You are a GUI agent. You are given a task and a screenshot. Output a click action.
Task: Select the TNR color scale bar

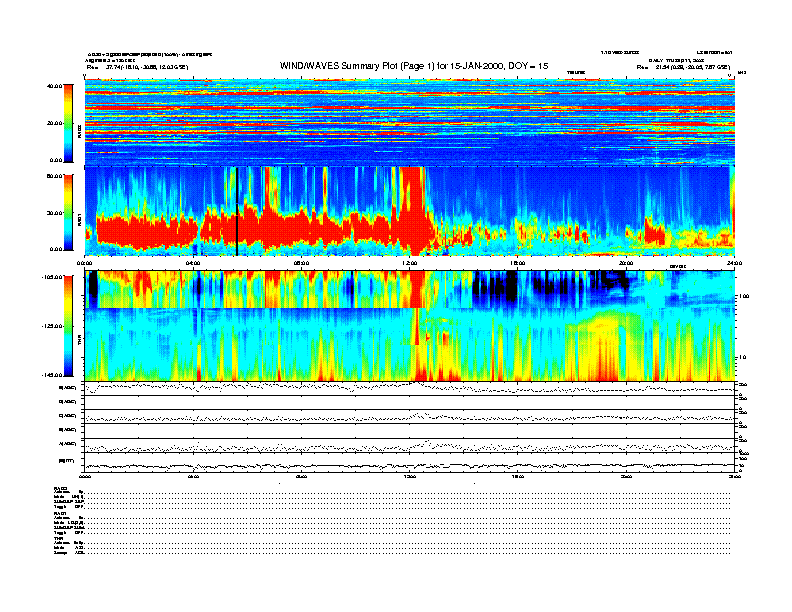[68, 326]
